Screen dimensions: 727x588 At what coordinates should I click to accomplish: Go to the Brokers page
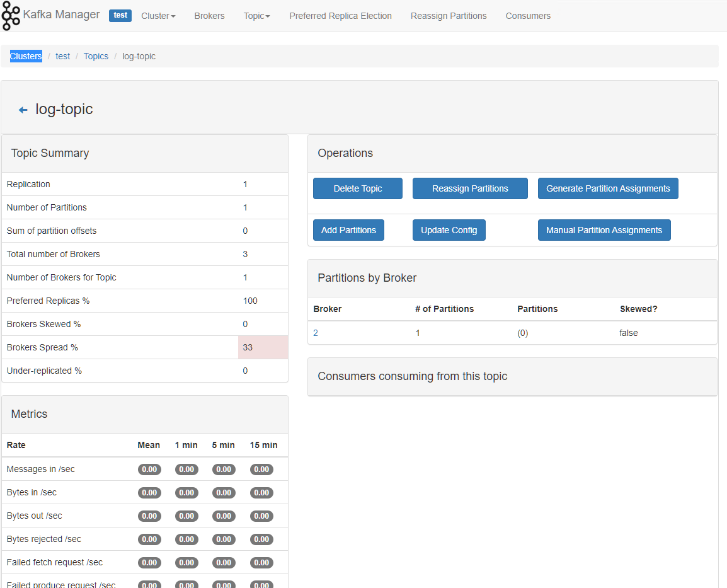[209, 16]
